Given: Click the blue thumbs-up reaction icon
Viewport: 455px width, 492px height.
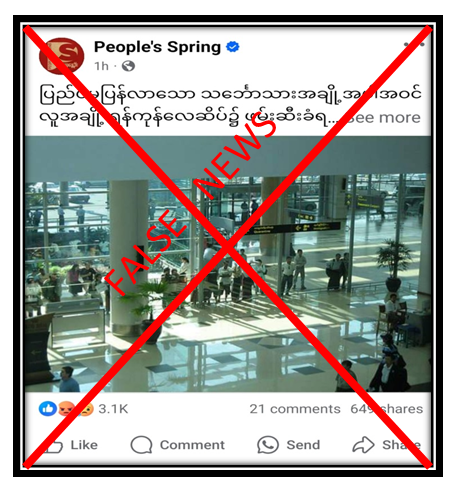Looking at the screenshot, I should (48, 409).
